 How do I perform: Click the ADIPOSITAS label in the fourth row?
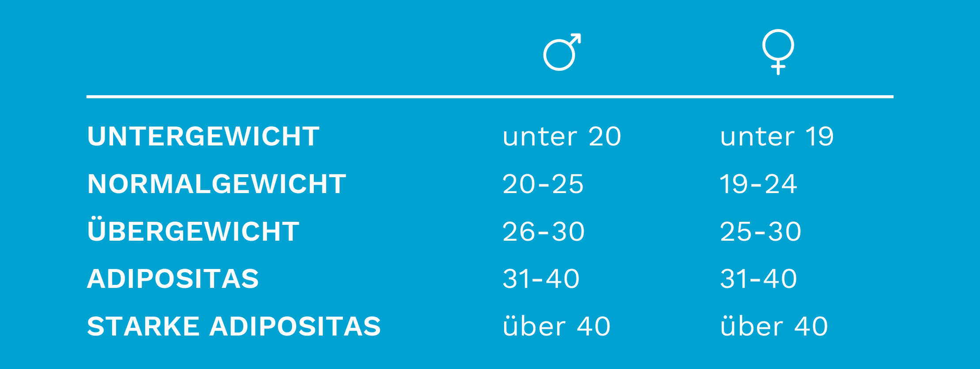(x=173, y=279)
